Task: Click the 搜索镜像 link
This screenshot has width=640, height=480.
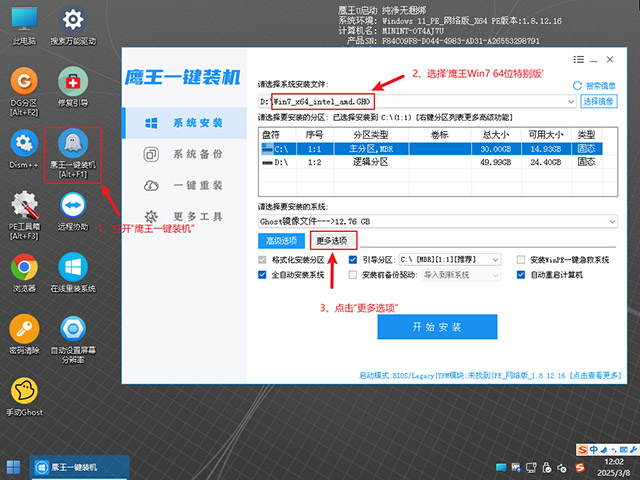Action: (600, 86)
